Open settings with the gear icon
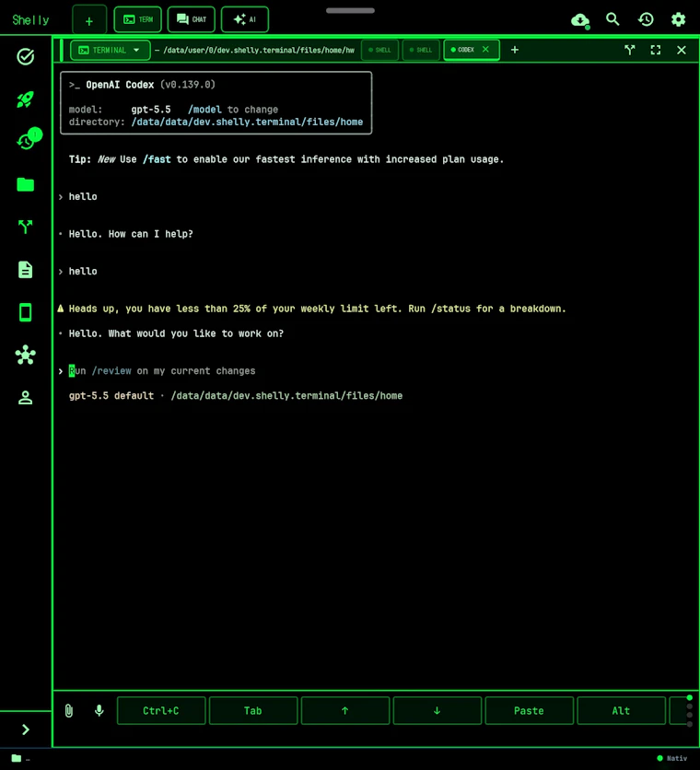This screenshot has width=700, height=770. [679, 19]
